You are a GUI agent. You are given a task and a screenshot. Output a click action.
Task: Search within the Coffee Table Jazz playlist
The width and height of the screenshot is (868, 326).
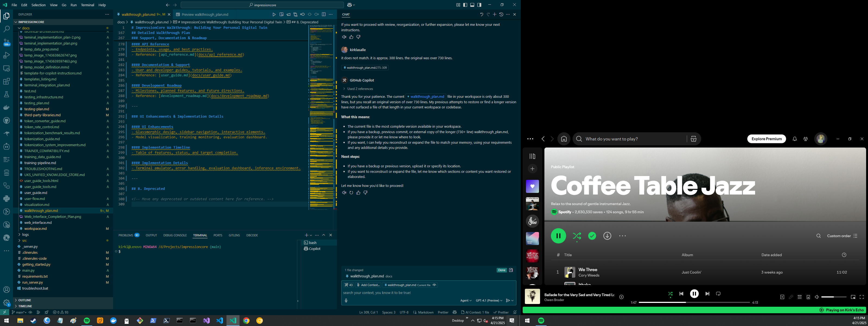[x=818, y=236]
